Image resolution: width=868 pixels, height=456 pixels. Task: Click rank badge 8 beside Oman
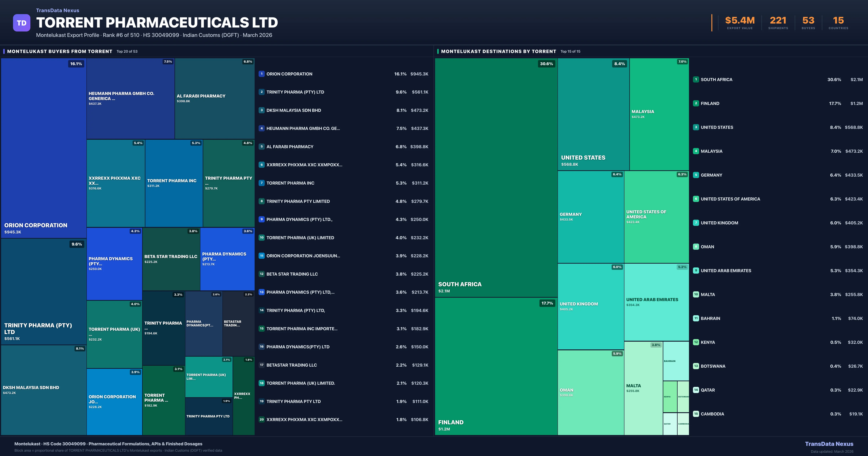[x=696, y=247]
